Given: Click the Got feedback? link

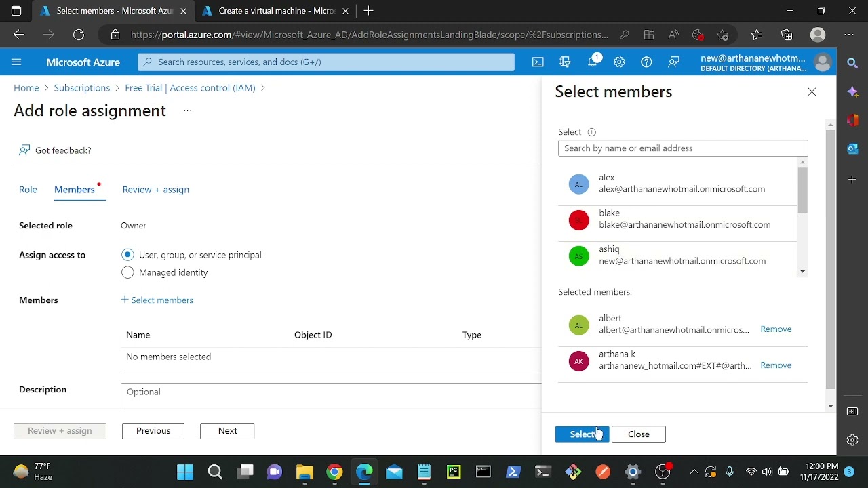Looking at the screenshot, I should (63, 150).
